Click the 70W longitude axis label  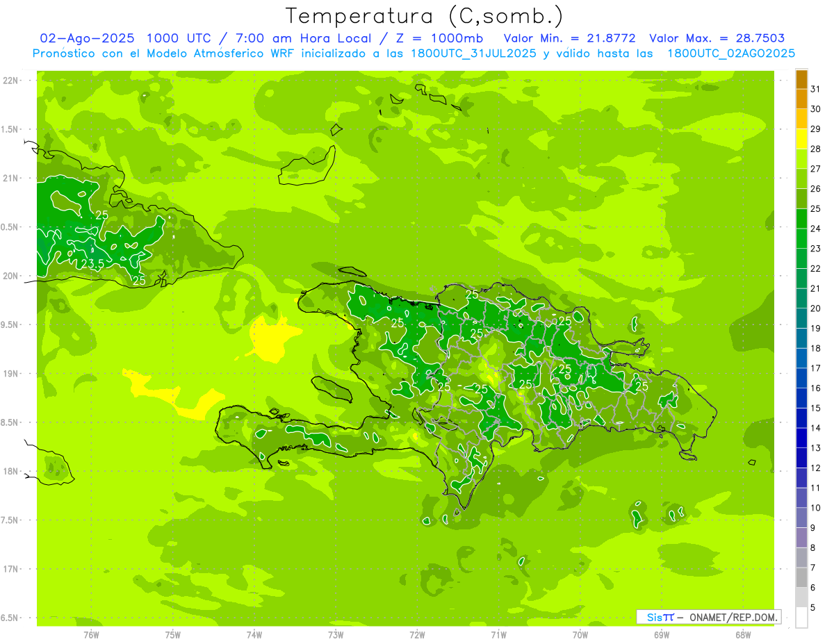tap(580, 634)
